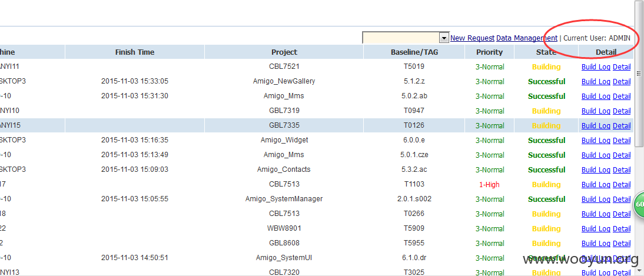This screenshot has height=276, width=644.
Task: Open Detail link for WBW8901
Action: click(x=622, y=228)
